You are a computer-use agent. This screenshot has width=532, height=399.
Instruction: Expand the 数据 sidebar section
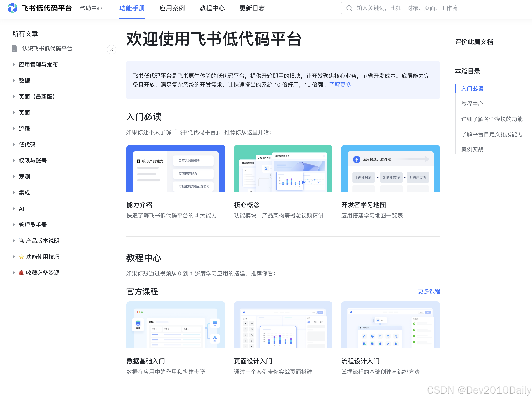click(x=14, y=81)
